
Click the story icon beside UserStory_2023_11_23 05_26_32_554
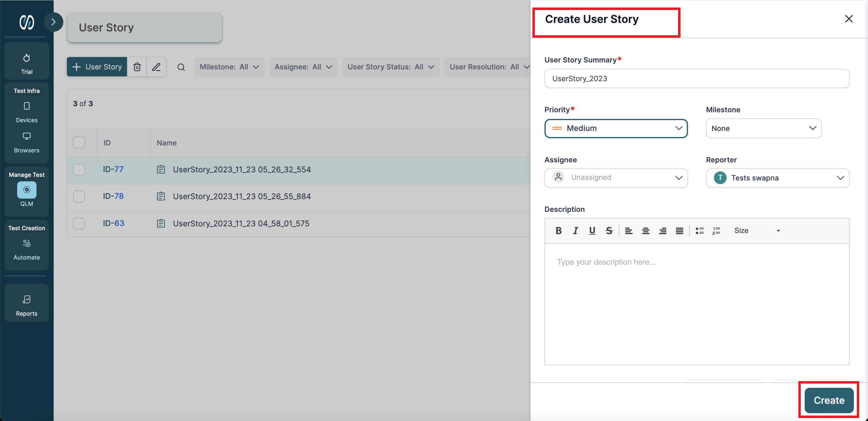(x=161, y=169)
